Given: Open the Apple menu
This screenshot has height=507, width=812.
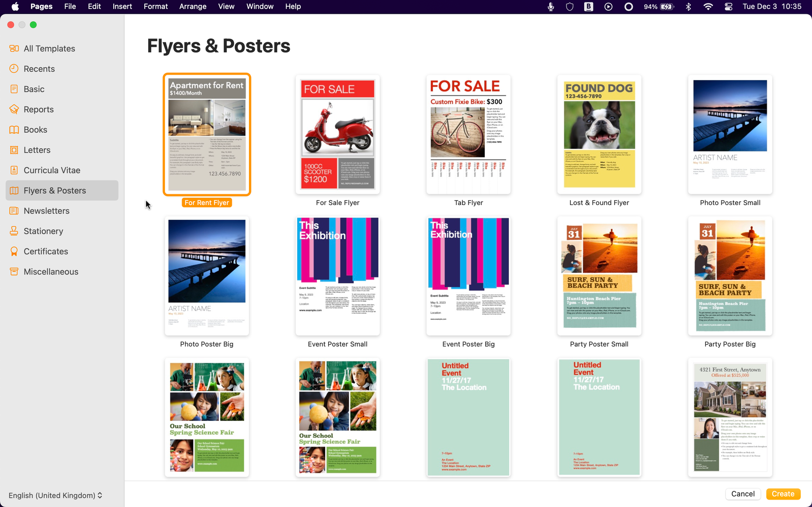Looking at the screenshot, I should 15,6.
